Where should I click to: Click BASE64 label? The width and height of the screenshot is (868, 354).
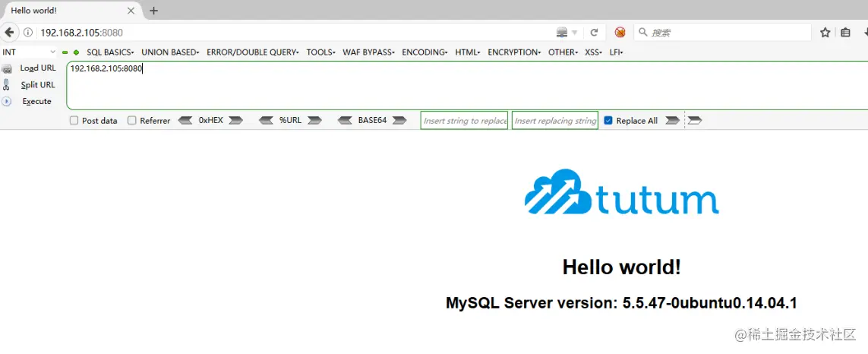pyautogui.click(x=373, y=120)
